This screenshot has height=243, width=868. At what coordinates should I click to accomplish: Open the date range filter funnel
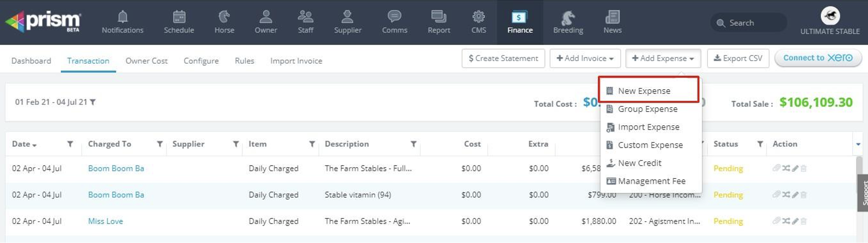93,102
